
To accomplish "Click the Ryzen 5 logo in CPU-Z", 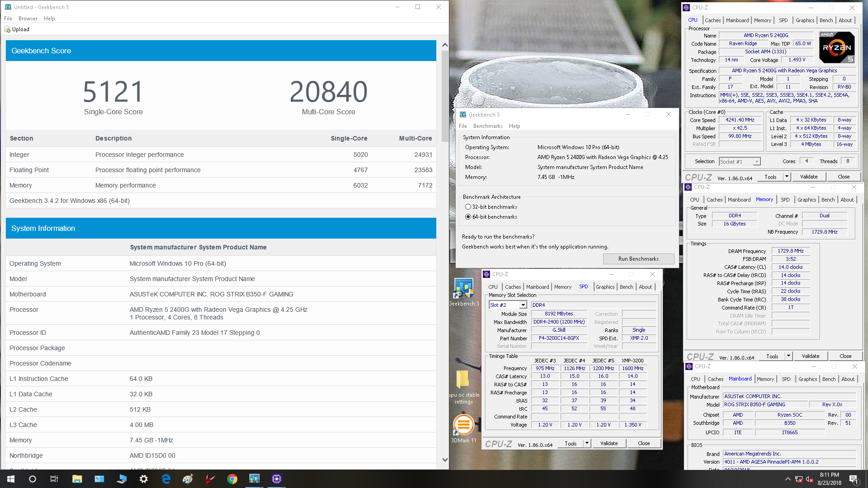I will point(837,47).
